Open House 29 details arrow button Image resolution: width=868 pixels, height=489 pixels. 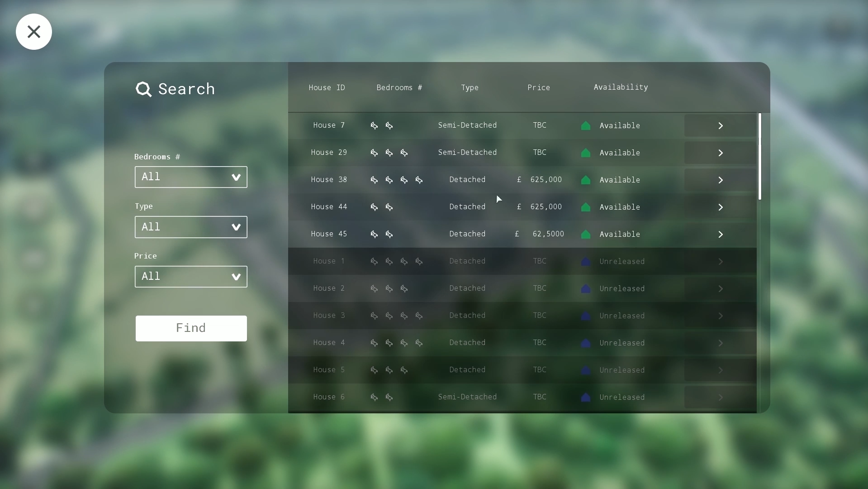pyautogui.click(x=720, y=153)
